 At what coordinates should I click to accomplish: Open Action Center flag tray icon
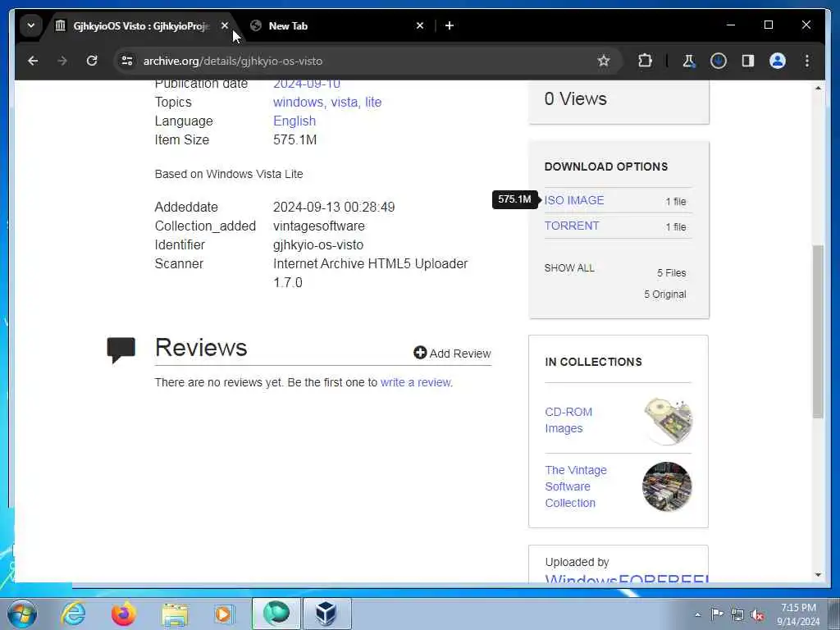point(717,614)
